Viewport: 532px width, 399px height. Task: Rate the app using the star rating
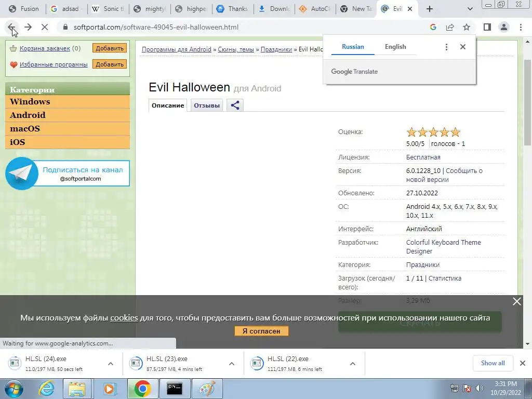433,132
